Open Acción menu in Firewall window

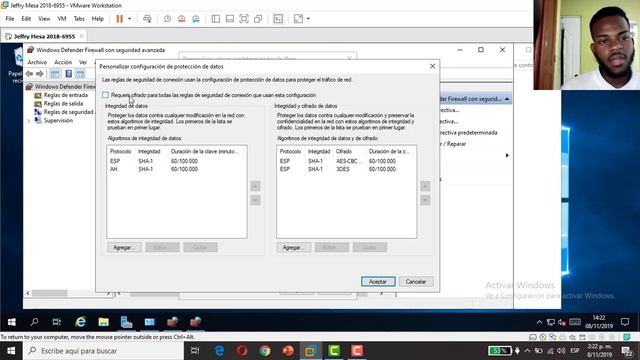point(63,62)
